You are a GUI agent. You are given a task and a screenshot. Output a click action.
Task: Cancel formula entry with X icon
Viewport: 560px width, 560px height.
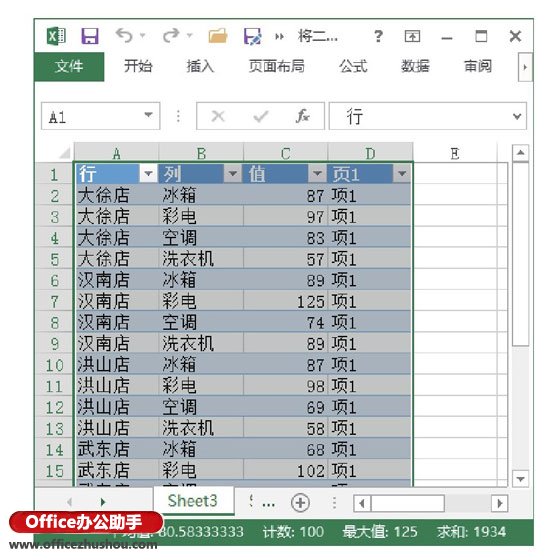point(218,116)
